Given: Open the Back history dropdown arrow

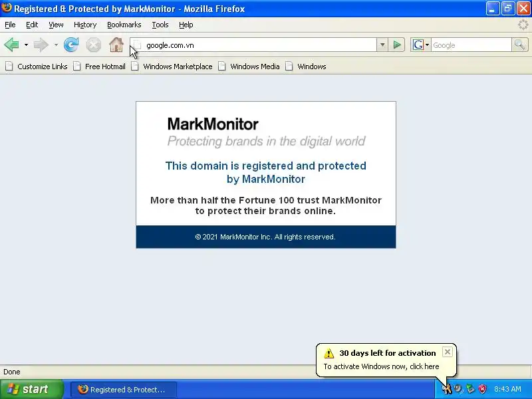Looking at the screenshot, I should [x=26, y=45].
